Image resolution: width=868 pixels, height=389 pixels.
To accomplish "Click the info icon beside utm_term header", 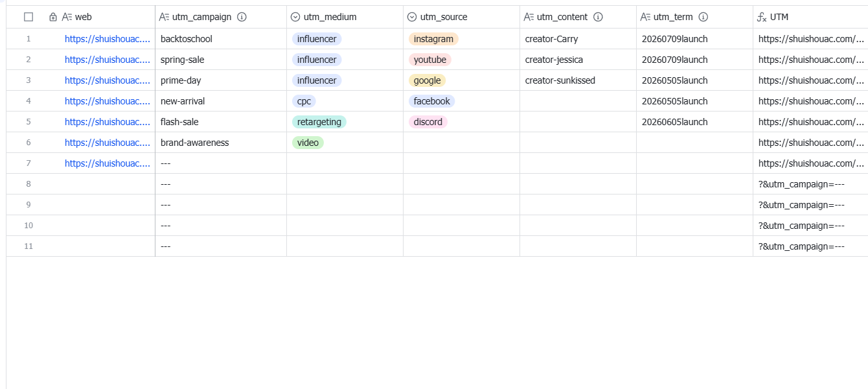I will pyautogui.click(x=703, y=18).
